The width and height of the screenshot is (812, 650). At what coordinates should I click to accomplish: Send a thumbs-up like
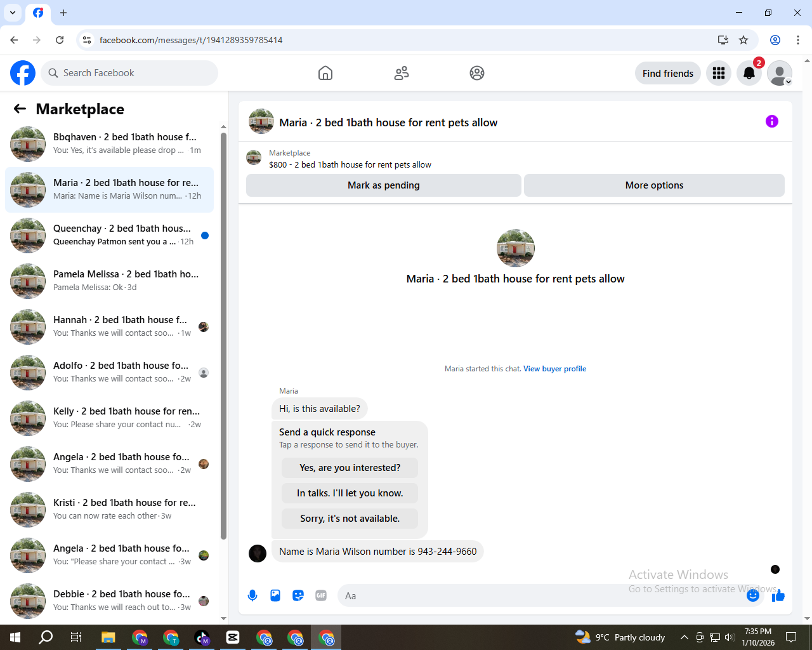pos(778,595)
